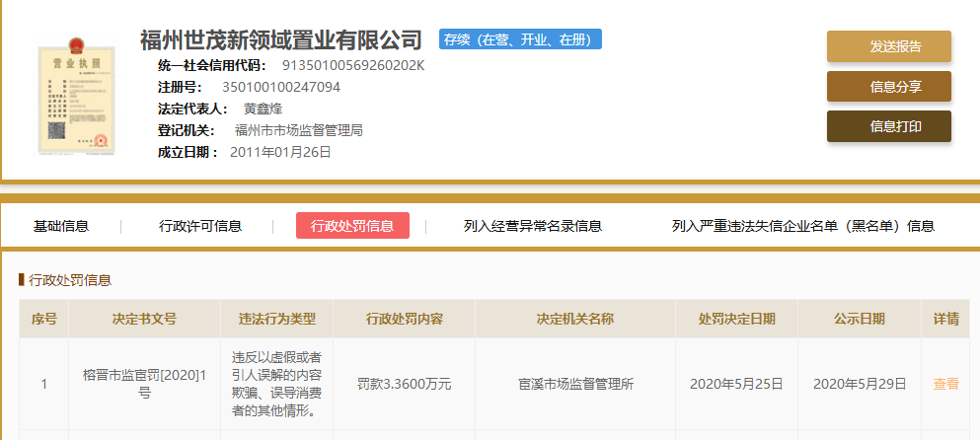
Task: Click the 信息分享 button
Action: (889, 87)
